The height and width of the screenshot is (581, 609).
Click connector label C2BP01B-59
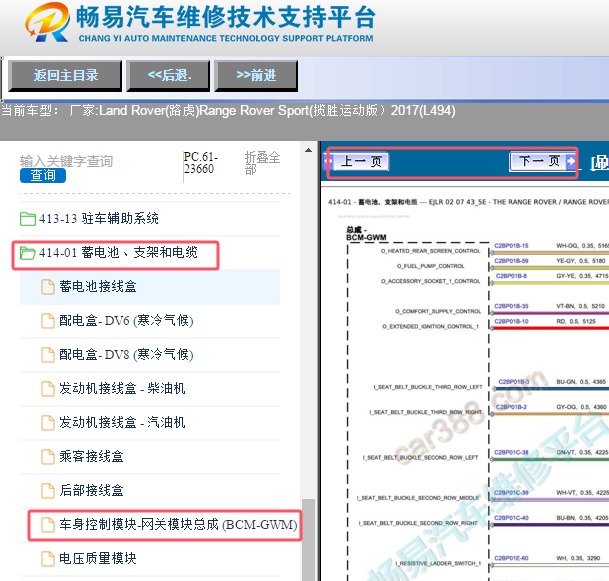pos(511,261)
